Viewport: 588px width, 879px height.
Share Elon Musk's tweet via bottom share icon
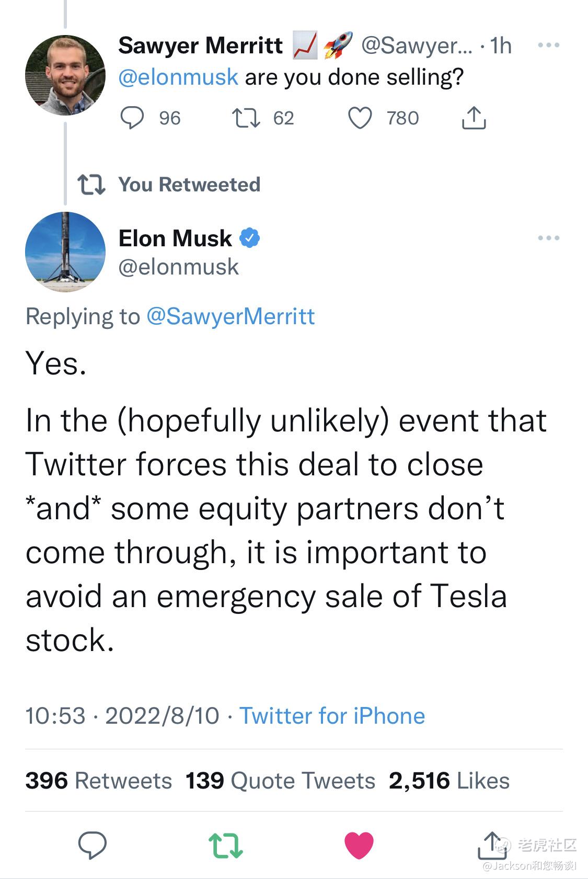click(x=492, y=846)
